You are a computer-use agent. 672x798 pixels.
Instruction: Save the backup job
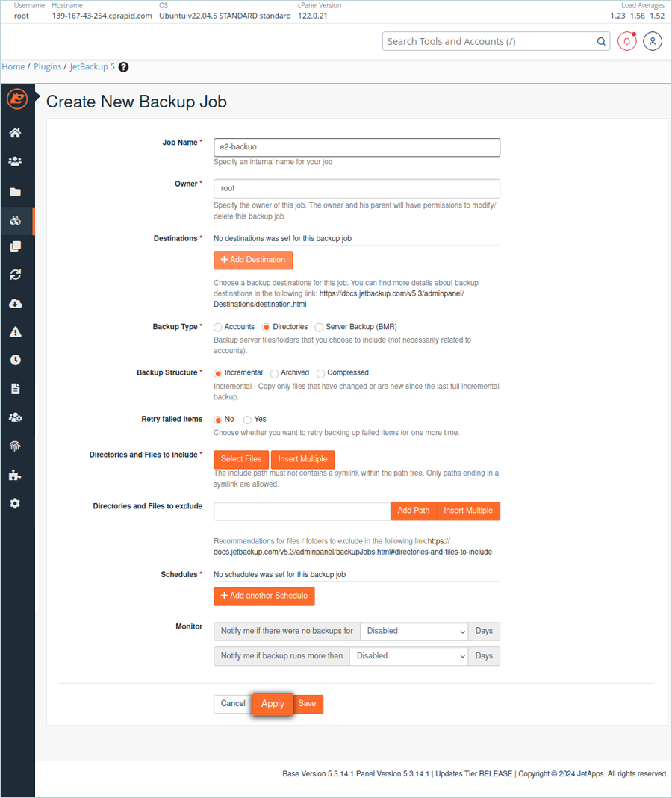pyautogui.click(x=307, y=704)
